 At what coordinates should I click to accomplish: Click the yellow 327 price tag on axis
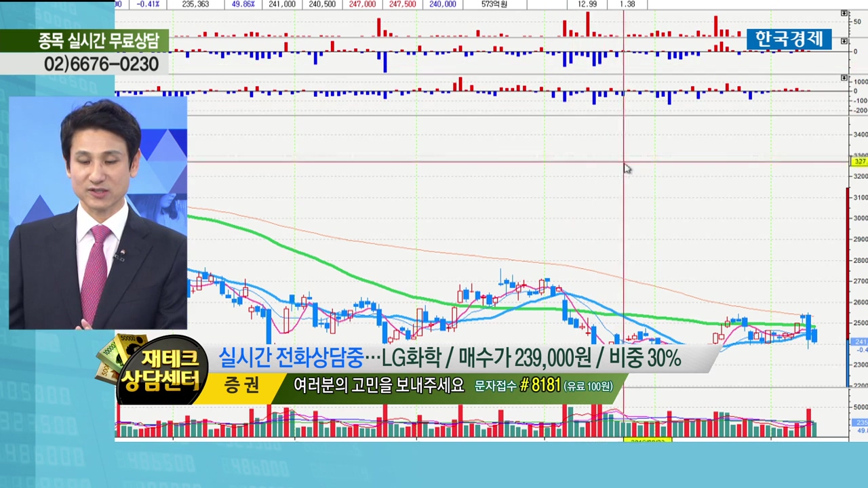click(860, 162)
